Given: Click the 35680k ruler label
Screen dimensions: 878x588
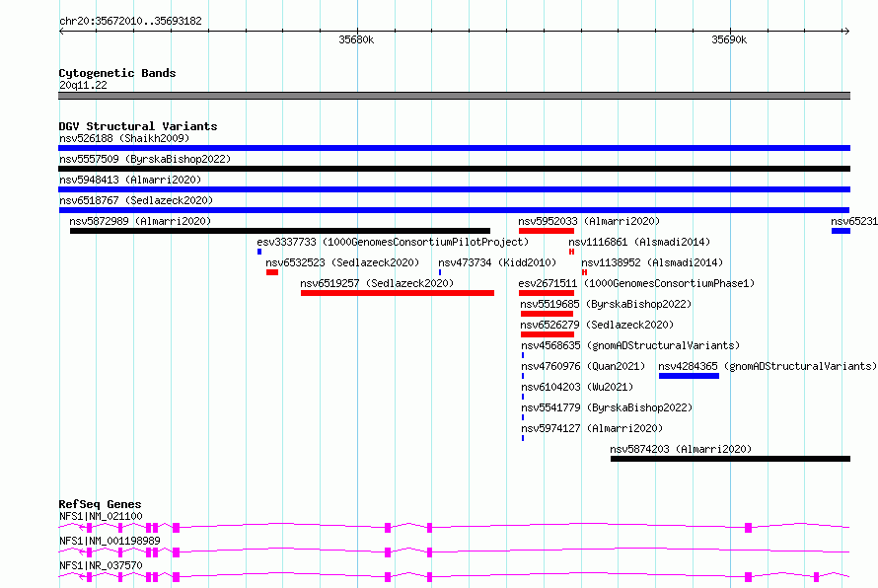Looking at the screenshot, I should [356, 39].
